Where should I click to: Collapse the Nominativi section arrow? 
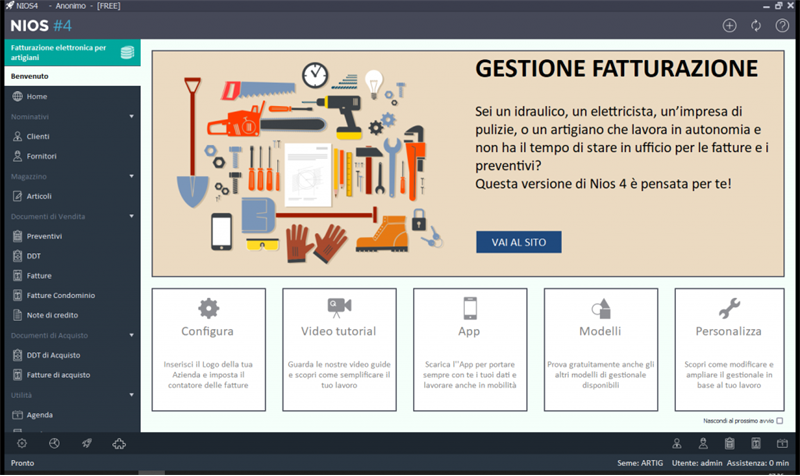132,116
